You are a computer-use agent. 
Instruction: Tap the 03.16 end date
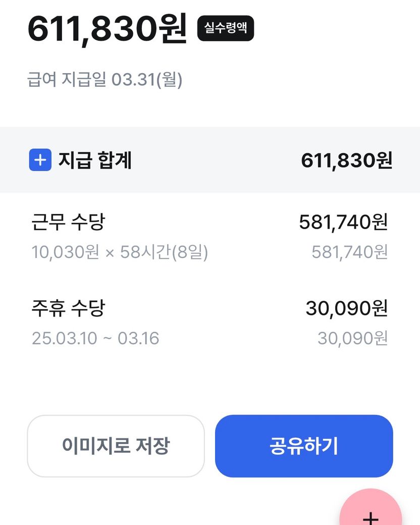[x=138, y=338]
